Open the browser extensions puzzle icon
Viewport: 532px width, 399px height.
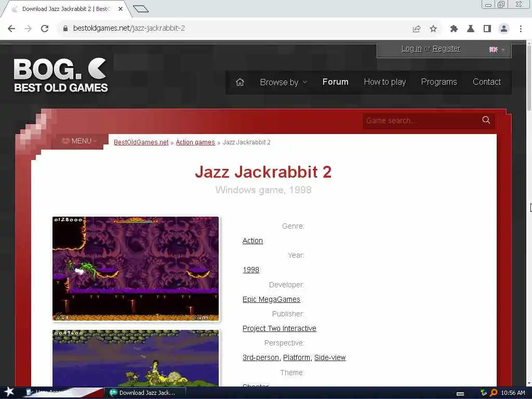(454, 29)
